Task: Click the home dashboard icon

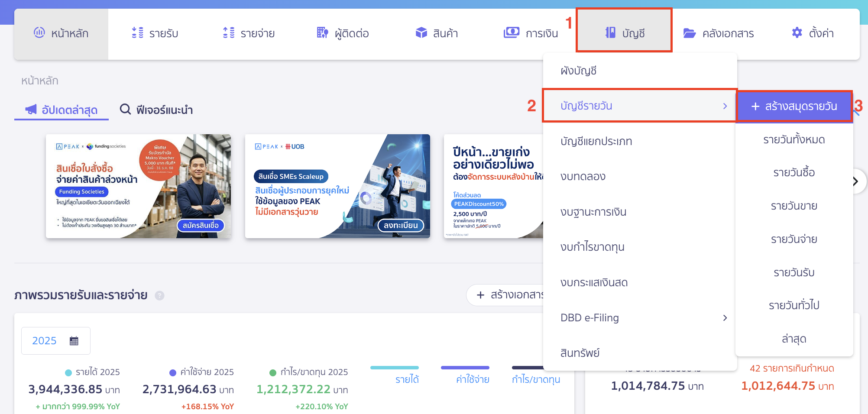Action: (39, 33)
